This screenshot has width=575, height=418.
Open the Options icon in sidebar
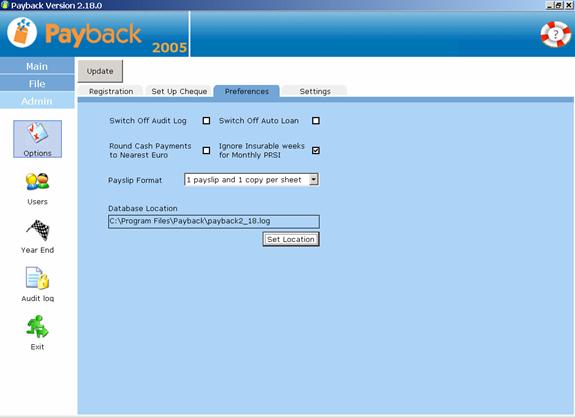37,139
